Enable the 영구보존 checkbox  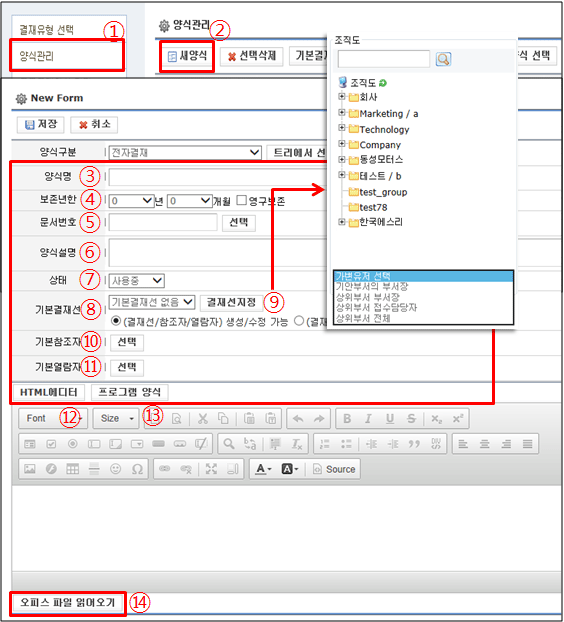[x=241, y=200]
